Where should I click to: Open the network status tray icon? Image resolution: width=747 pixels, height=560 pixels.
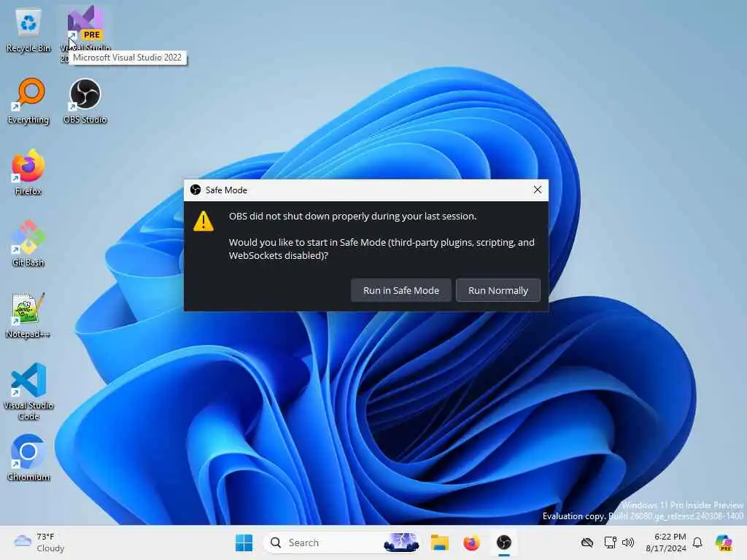610,542
